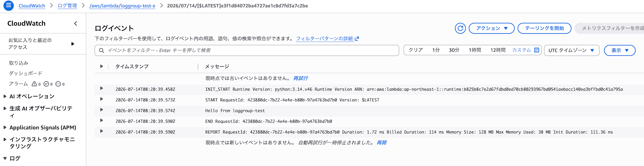Expand the Application Signals (APM) section
The image size is (644, 166).
(x=5, y=127)
